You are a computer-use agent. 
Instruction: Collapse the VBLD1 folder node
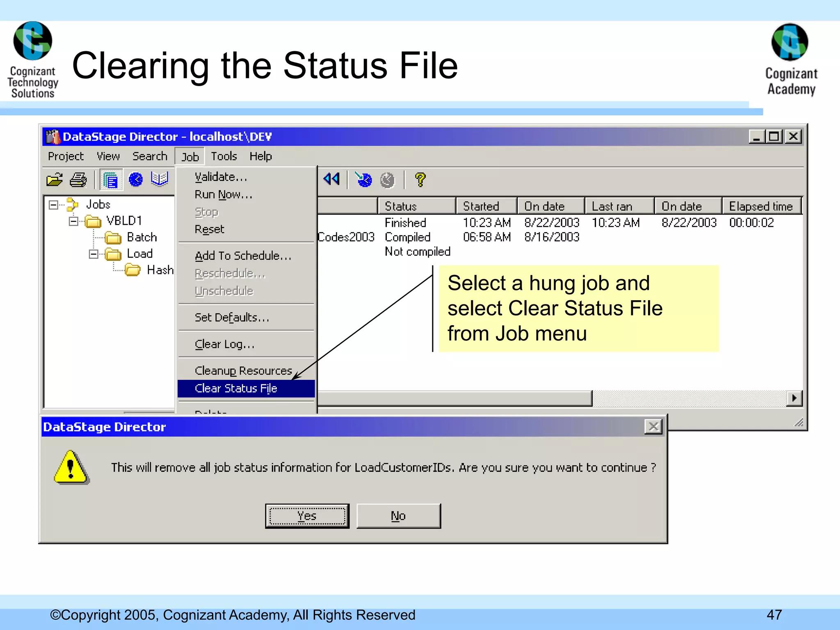[x=73, y=221]
